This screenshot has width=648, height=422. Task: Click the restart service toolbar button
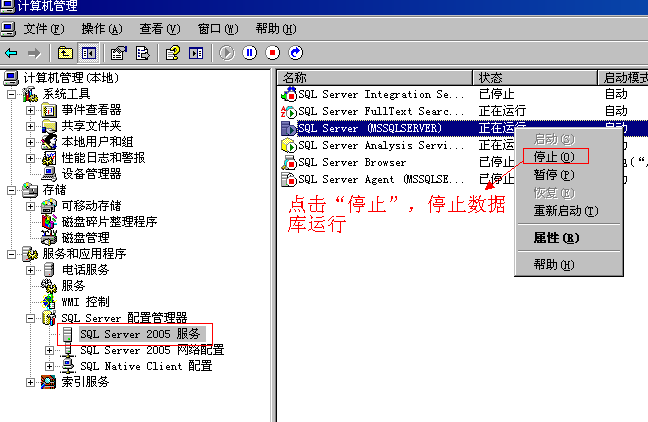295,53
